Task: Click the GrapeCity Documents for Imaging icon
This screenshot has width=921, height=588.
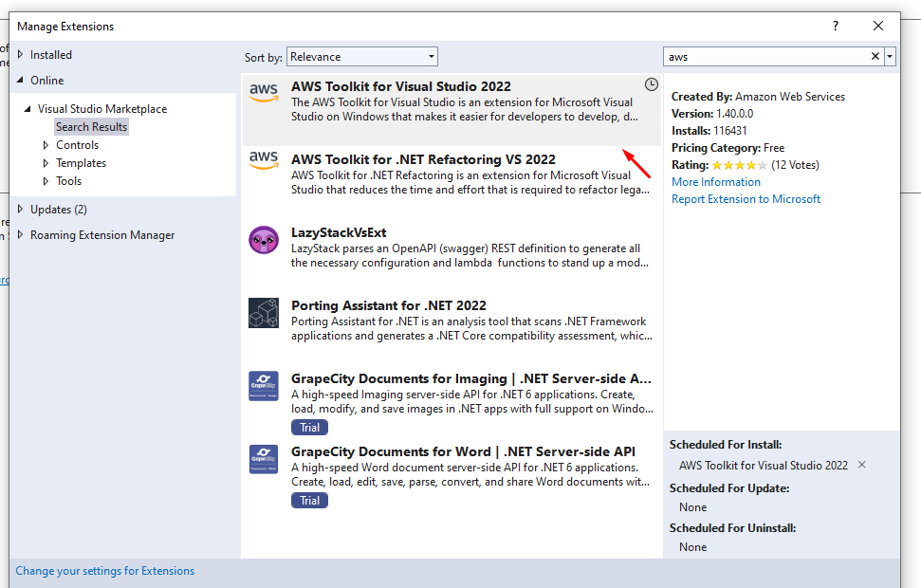Action: pyautogui.click(x=264, y=385)
